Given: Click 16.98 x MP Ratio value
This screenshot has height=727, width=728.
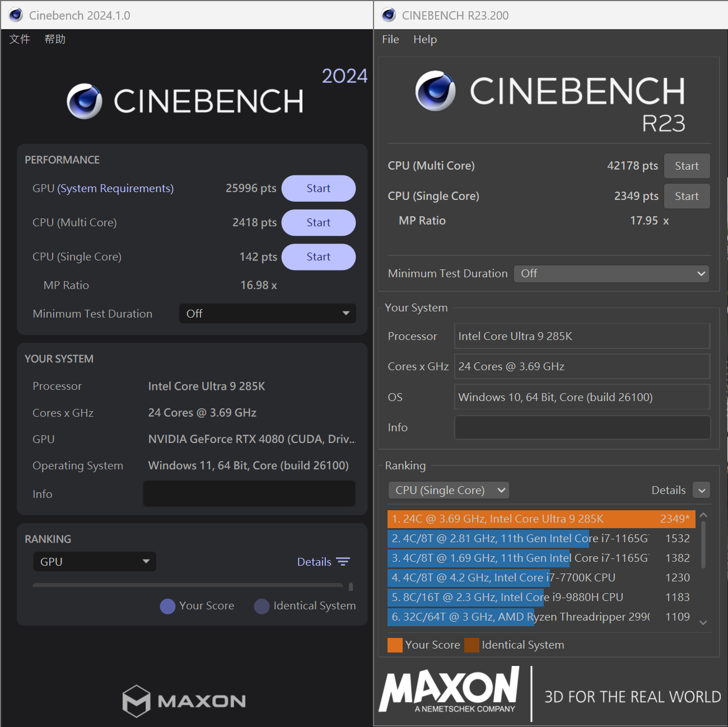Looking at the screenshot, I should [x=259, y=285].
